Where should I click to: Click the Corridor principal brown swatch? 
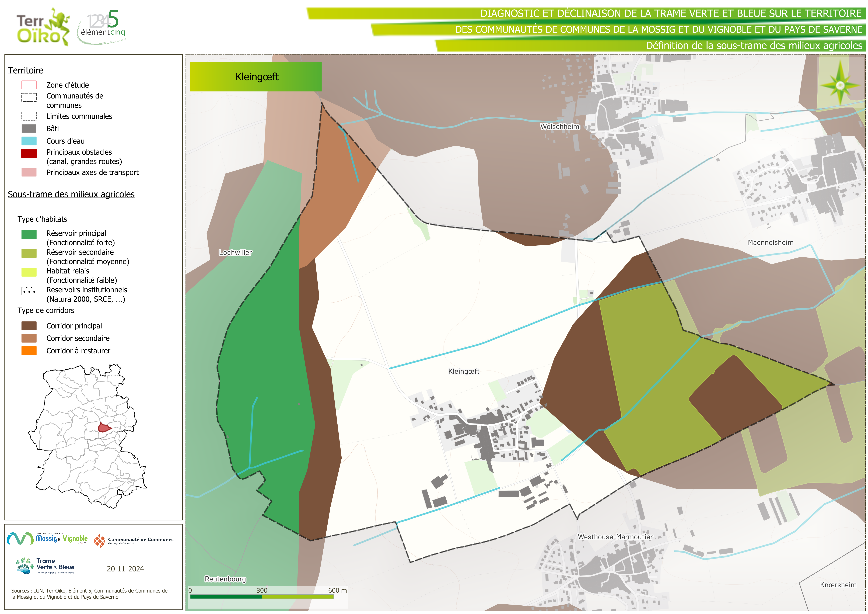[x=29, y=326]
